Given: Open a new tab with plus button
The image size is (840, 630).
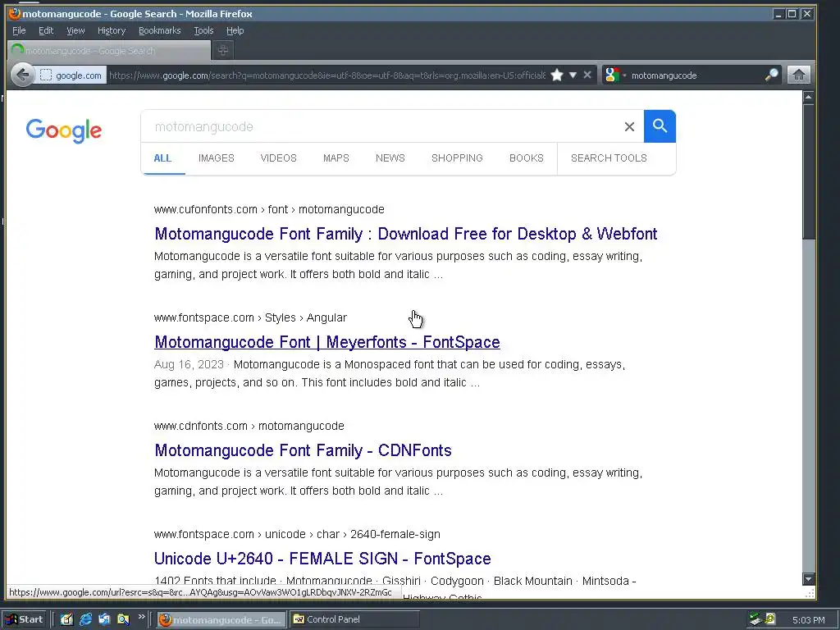Looking at the screenshot, I should (x=223, y=50).
